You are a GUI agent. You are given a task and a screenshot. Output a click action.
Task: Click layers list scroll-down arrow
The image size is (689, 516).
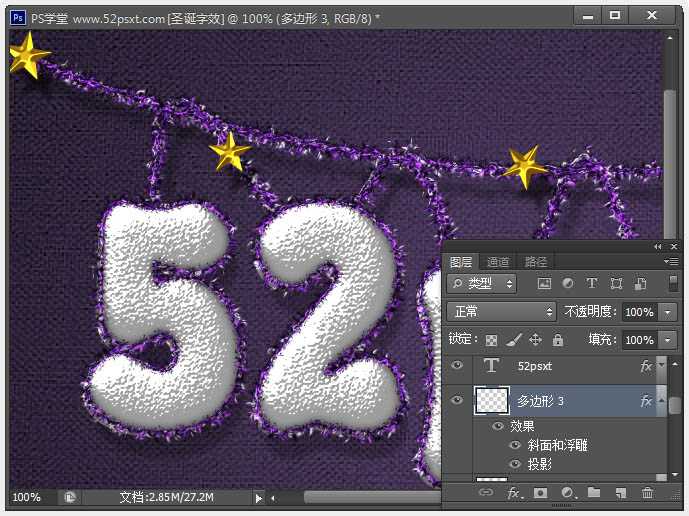(x=674, y=475)
